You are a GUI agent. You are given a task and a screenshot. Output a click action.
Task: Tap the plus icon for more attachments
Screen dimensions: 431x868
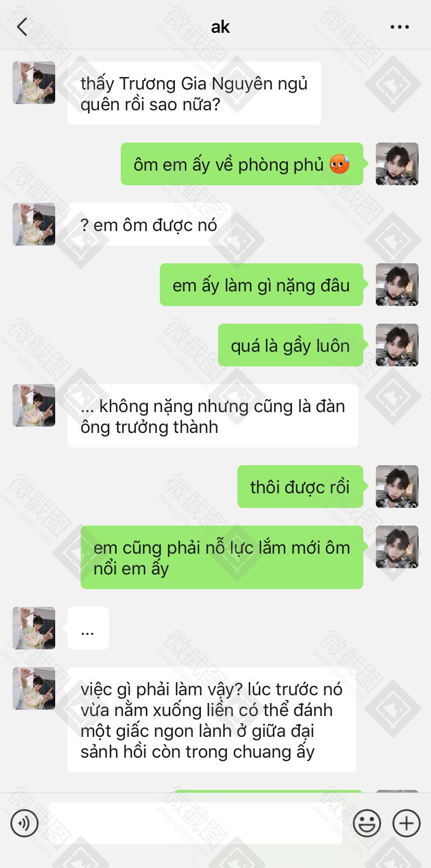click(x=407, y=823)
